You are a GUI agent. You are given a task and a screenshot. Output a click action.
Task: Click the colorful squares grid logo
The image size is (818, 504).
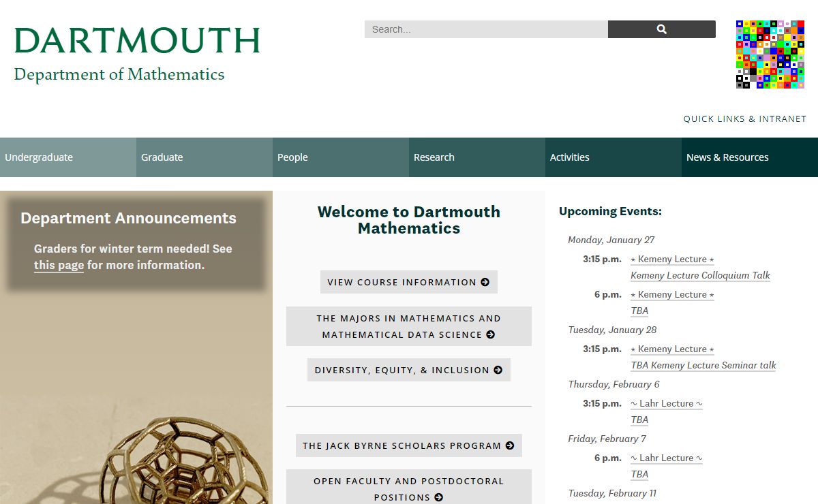(770, 54)
